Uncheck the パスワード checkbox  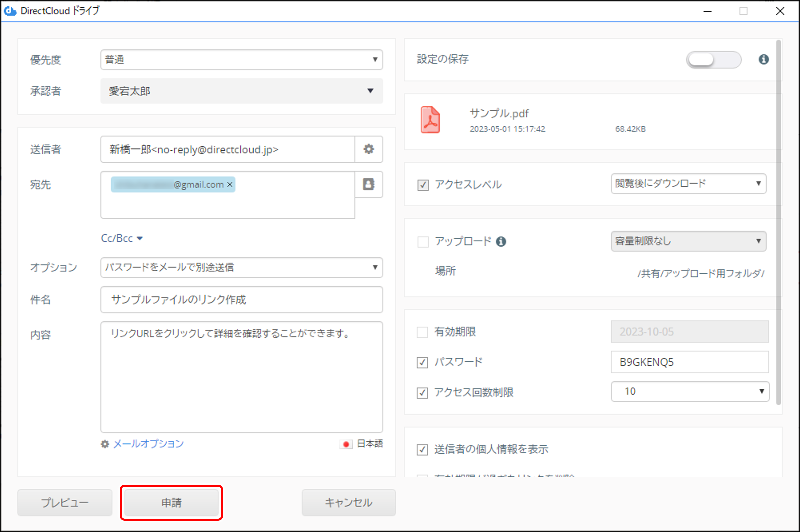(422, 362)
